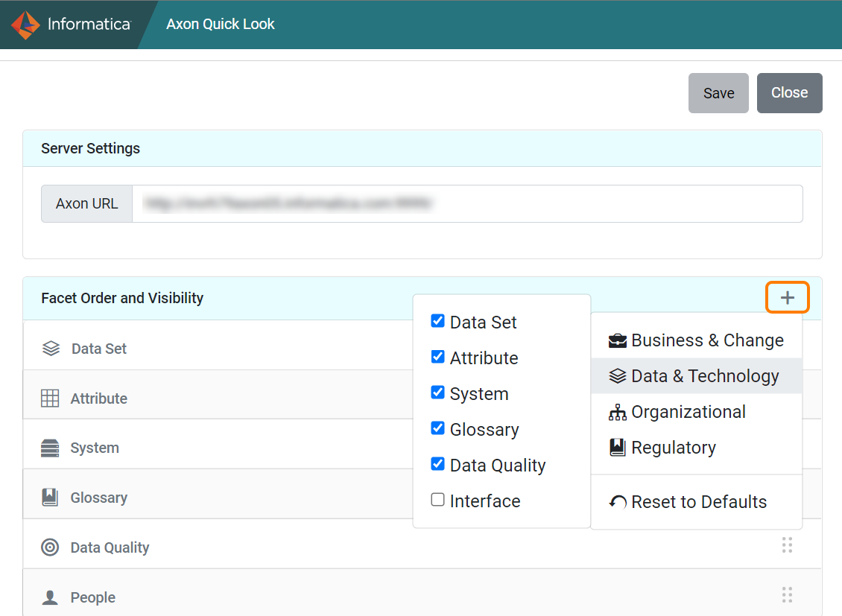Click the Axon URL field label

pos(87,204)
